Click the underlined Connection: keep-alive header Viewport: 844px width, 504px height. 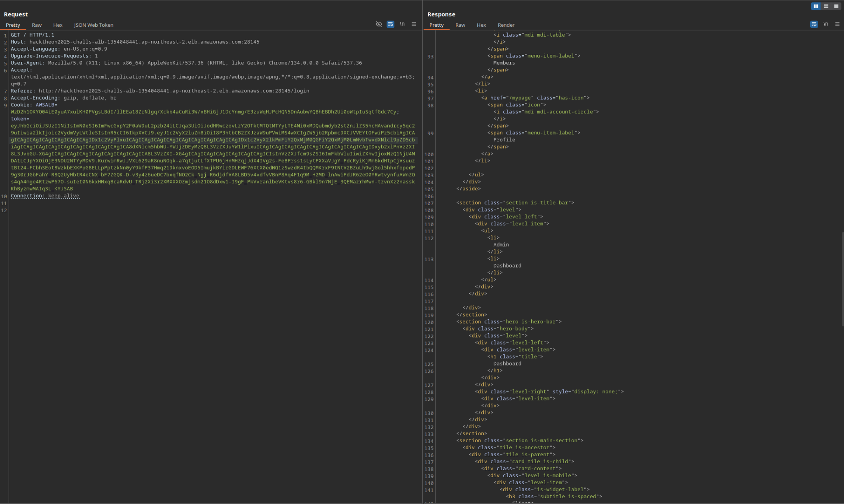pyautogui.click(x=45, y=196)
